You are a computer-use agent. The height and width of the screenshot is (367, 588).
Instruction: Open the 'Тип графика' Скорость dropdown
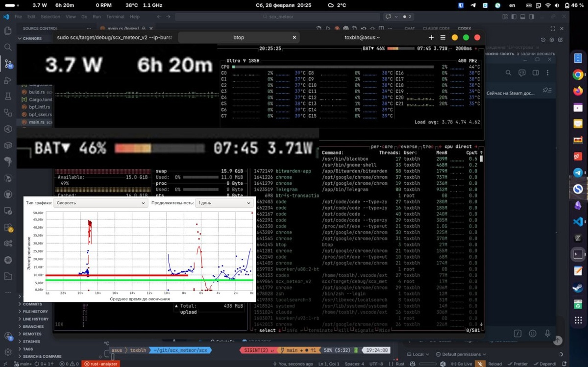(x=100, y=203)
